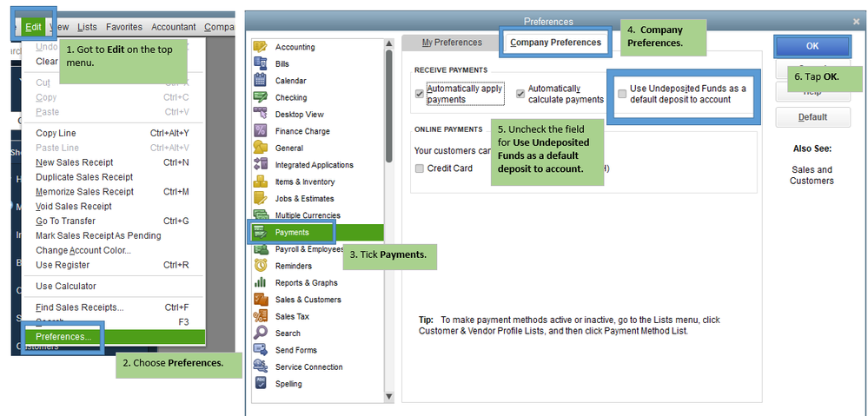Open the Send Forms icon
868x416 pixels.
tap(260, 350)
